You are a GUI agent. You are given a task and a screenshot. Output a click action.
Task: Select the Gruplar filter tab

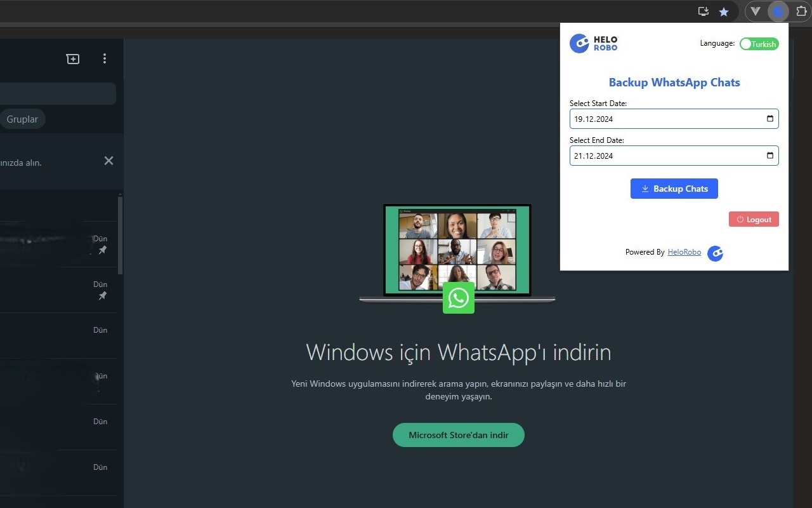(22, 119)
